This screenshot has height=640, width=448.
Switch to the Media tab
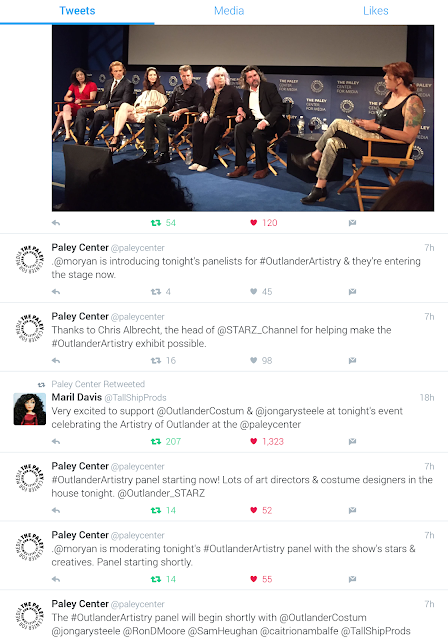point(229,11)
